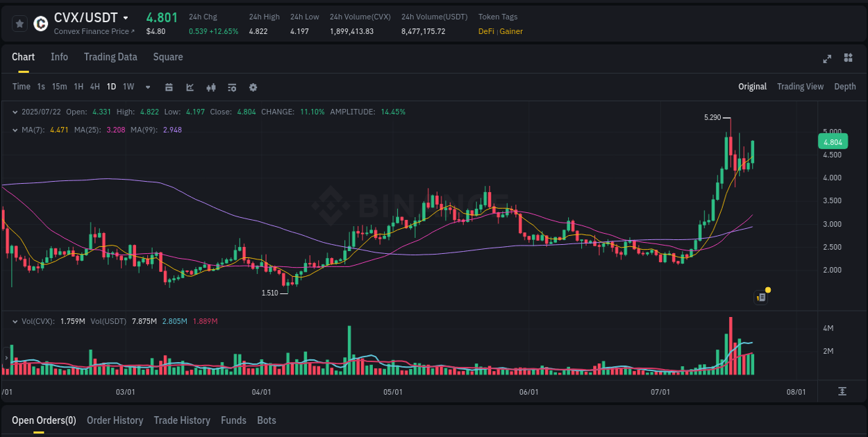Open the date range calendar icon
The image size is (868, 437).
coord(169,87)
